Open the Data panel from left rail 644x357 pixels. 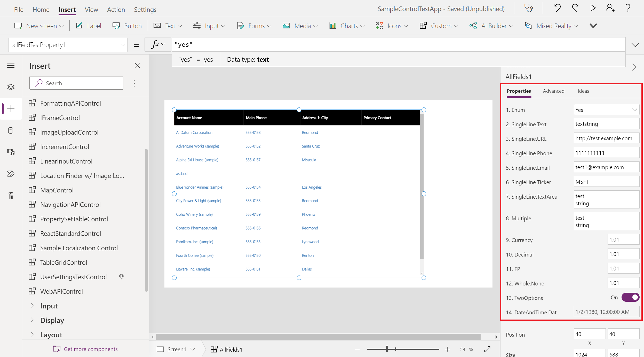[11, 130]
